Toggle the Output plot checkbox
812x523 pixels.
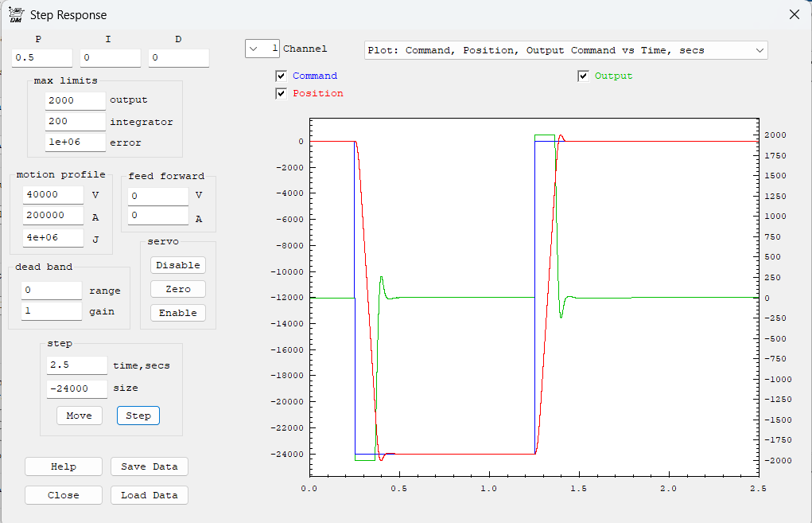point(583,76)
